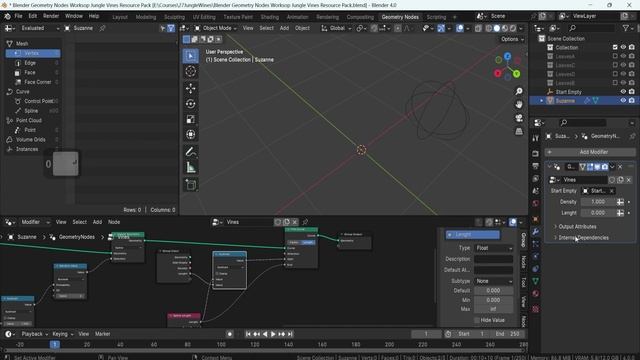This screenshot has width=640, height=360.
Task: Click the End frame field in timeline
Action: coord(507,334)
